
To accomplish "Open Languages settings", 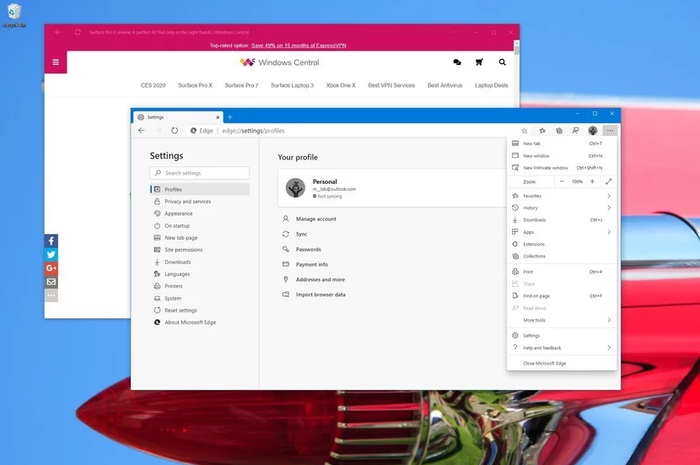I will [200, 274].
